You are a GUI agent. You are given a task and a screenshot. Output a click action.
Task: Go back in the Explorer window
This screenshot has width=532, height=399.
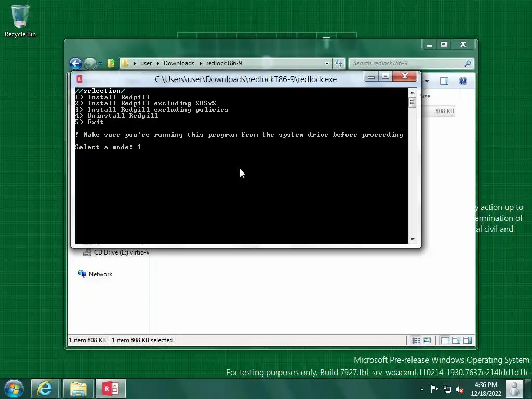76,63
